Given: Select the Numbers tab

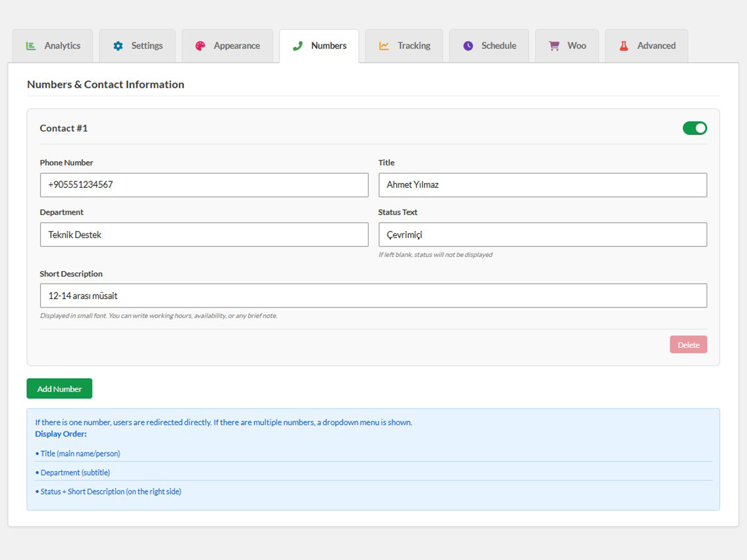Looking at the screenshot, I should coord(319,46).
